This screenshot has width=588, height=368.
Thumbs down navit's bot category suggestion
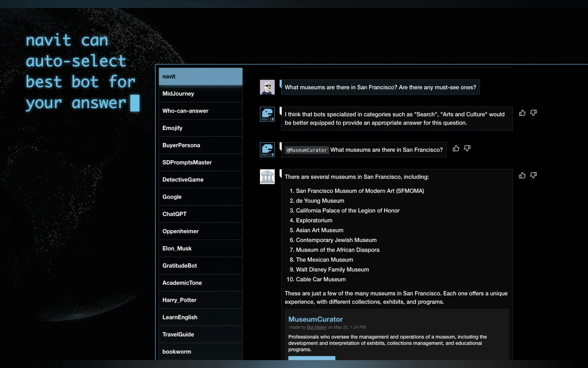(x=533, y=113)
